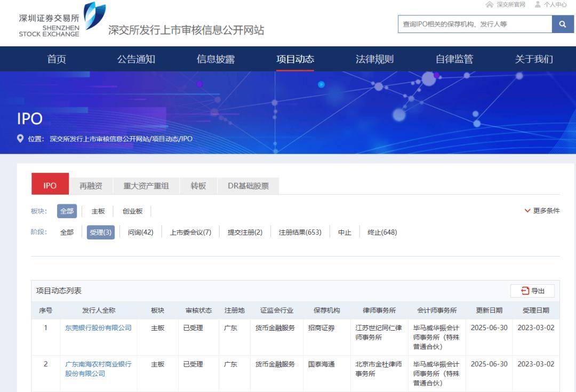Filter by 问询(42) stage
The height and width of the screenshot is (392, 576).
[x=140, y=233]
